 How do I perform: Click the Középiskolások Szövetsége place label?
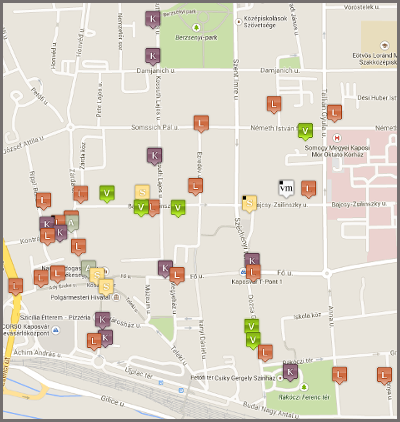[x=265, y=22]
